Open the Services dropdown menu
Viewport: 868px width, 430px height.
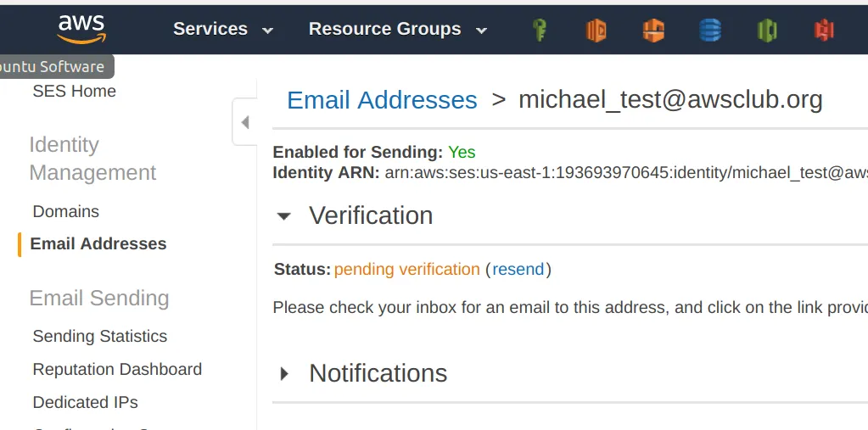coord(222,29)
